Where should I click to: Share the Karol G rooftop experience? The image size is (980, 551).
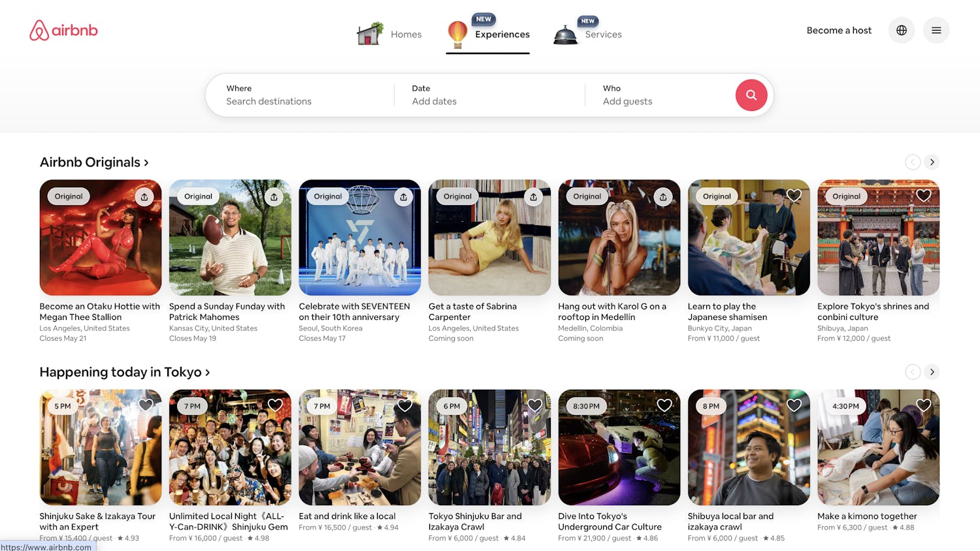coord(663,197)
